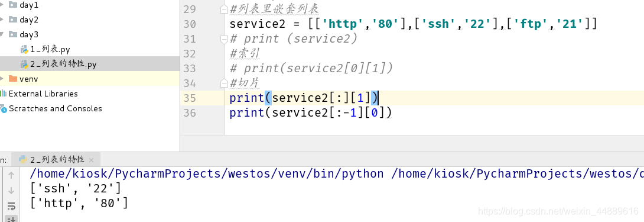Click the venv orange folder icon
Image resolution: width=644 pixels, height=222 pixels.
pyautogui.click(x=13, y=79)
